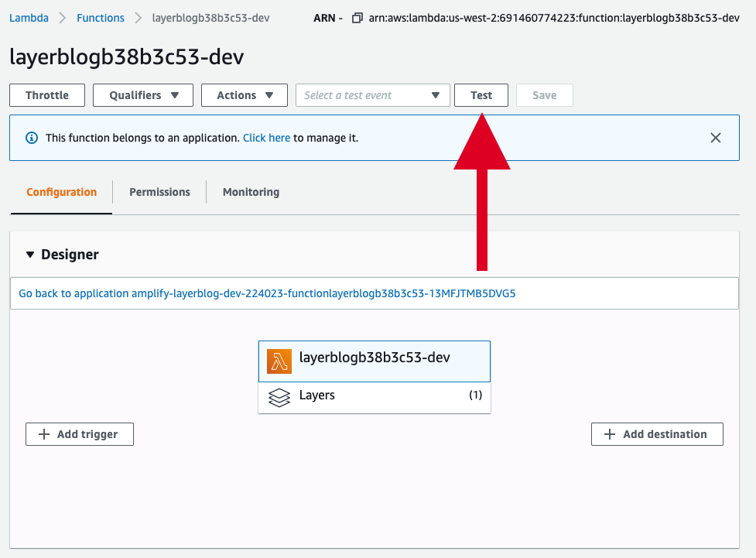Go to Lambda in the breadcrumb
756x558 pixels.
pyautogui.click(x=29, y=18)
